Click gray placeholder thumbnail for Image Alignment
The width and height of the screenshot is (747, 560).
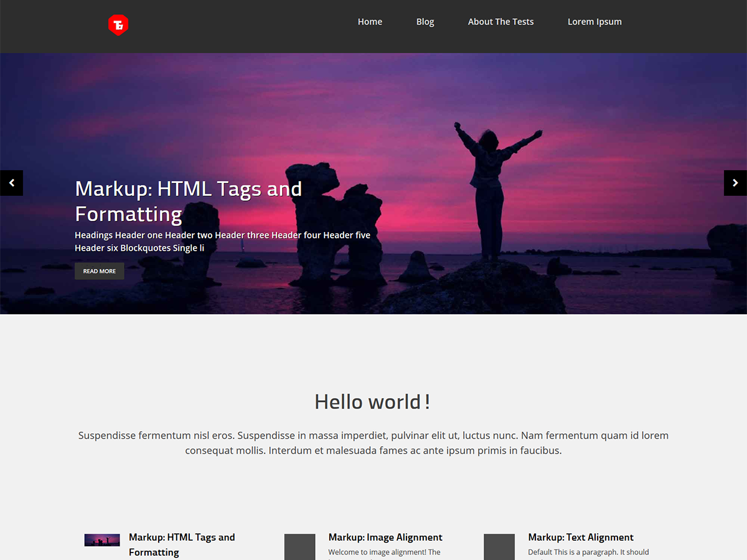pyautogui.click(x=300, y=546)
